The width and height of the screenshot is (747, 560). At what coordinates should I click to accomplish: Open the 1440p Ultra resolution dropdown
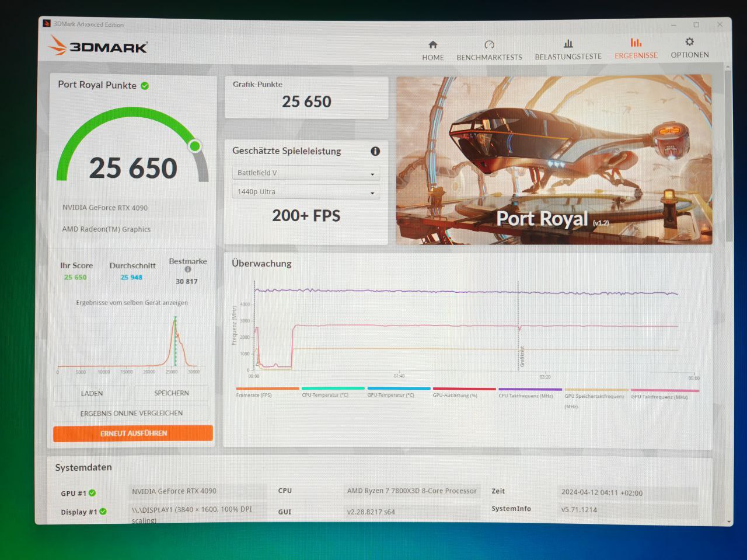pos(306,192)
